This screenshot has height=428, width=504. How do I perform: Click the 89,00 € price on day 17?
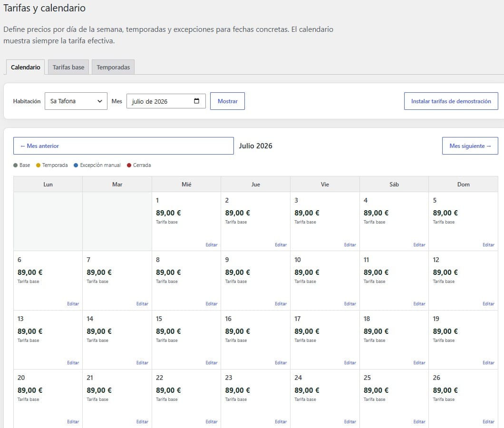(307, 331)
